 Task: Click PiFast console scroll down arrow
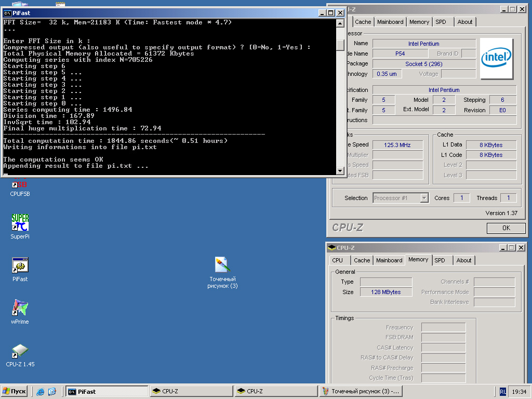(340, 171)
